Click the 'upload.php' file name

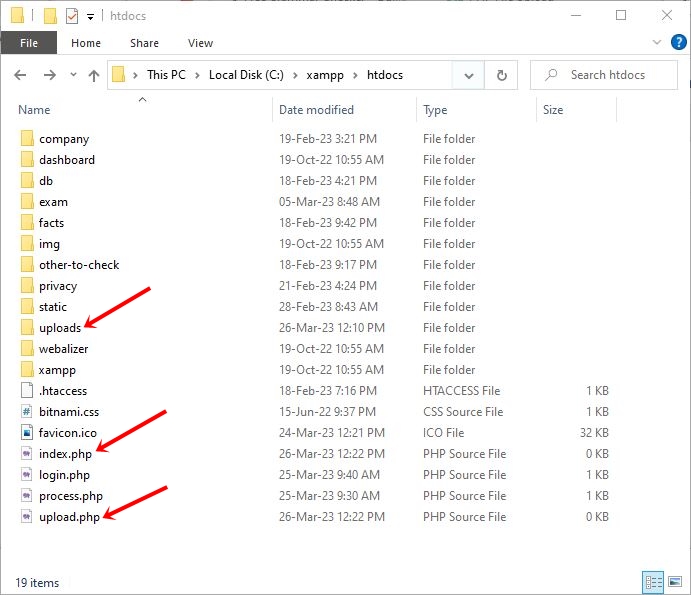[x=69, y=517]
